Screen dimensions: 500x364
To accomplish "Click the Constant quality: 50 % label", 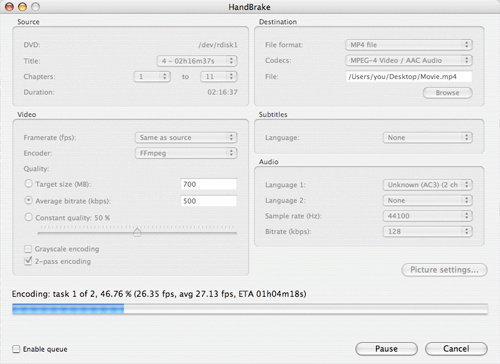I will pos(72,218).
